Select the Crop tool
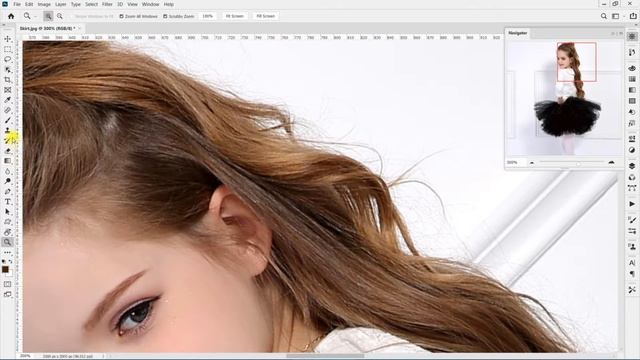Image resolution: width=640 pixels, height=360 pixels. click(x=7, y=80)
